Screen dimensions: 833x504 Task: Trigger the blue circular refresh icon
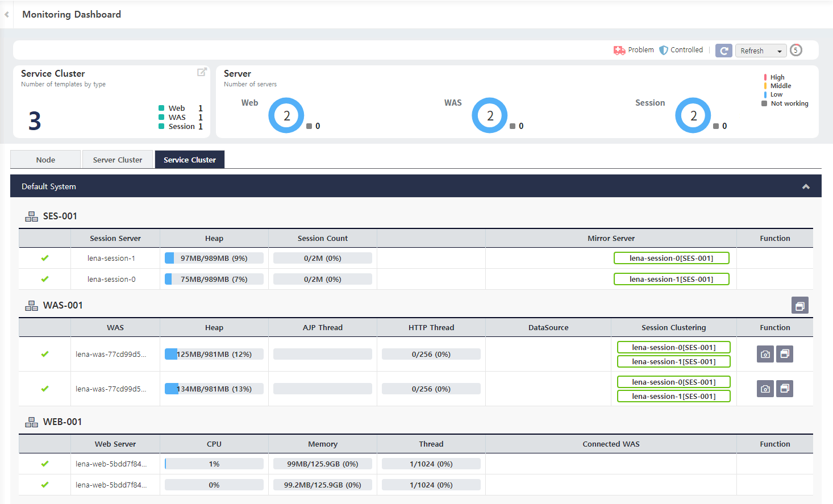tap(723, 51)
